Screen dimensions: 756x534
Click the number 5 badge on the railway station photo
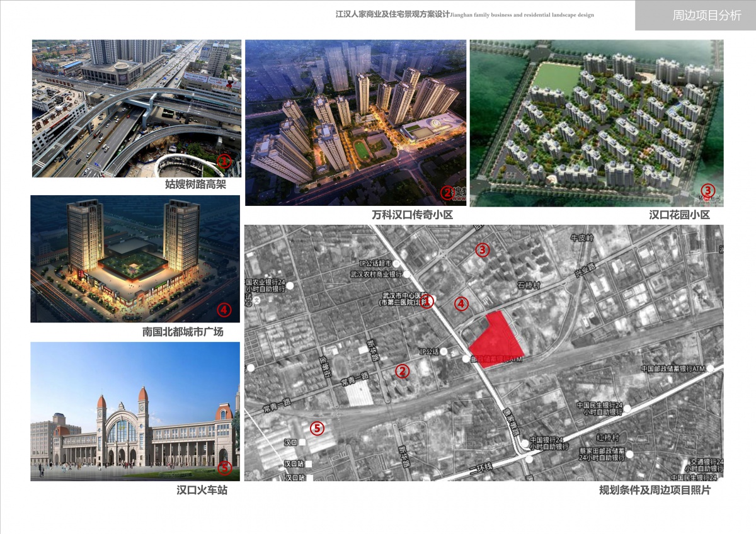[224, 468]
